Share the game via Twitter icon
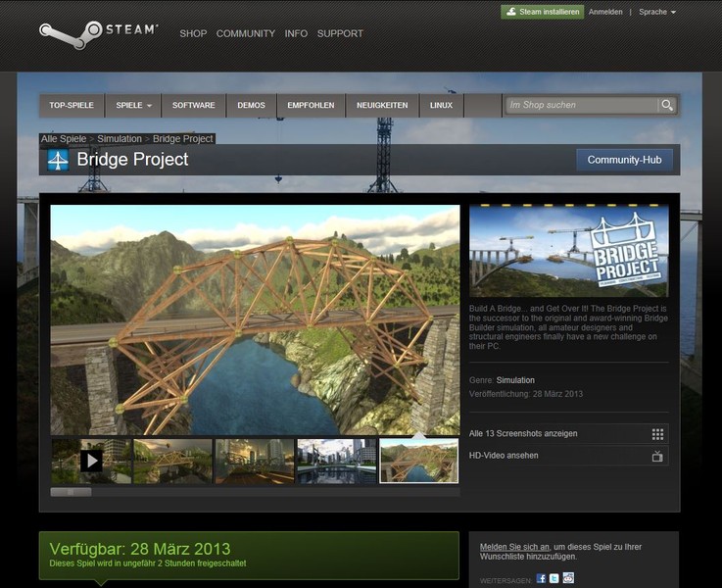 click(x=554, y=578)
